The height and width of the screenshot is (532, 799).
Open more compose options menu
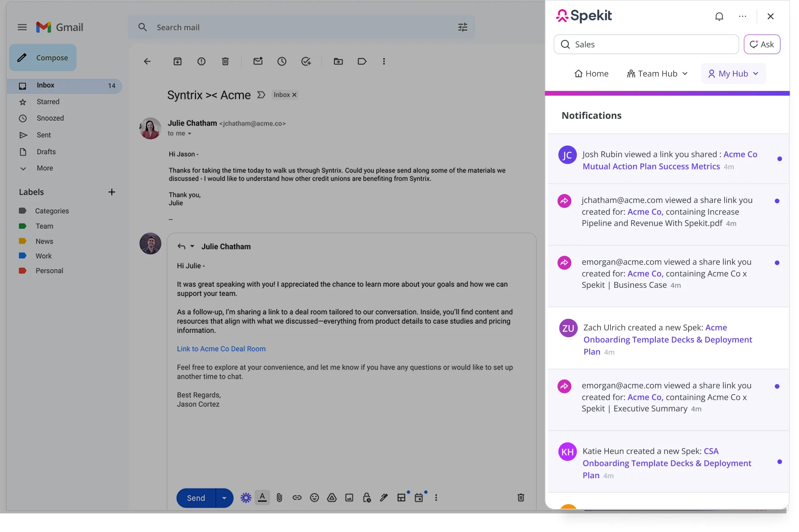[436, 498]
